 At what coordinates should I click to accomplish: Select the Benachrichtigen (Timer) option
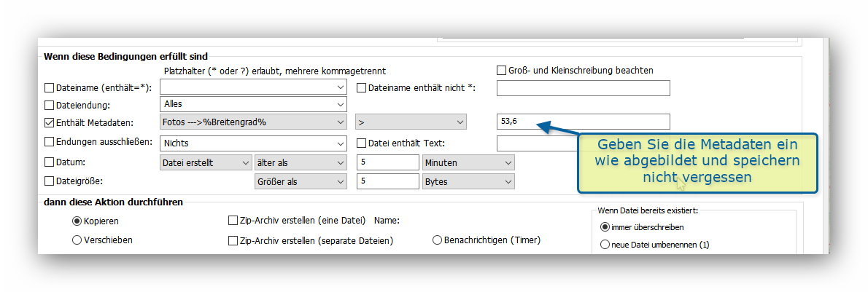click(x=438, y=240)
